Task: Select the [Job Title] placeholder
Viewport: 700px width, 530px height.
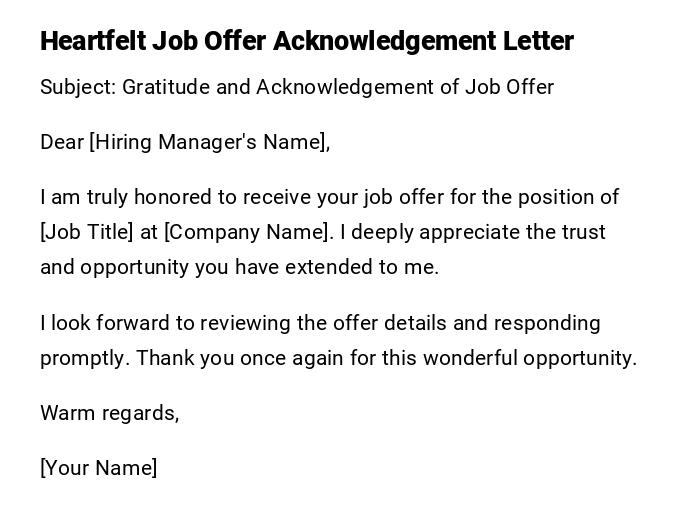Action: tap(86, 232)
